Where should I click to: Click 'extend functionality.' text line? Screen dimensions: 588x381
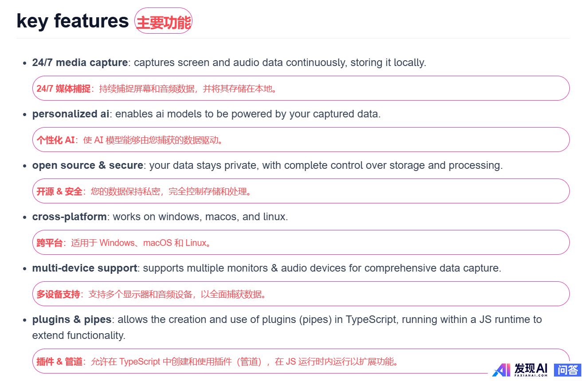coord(79,335)
